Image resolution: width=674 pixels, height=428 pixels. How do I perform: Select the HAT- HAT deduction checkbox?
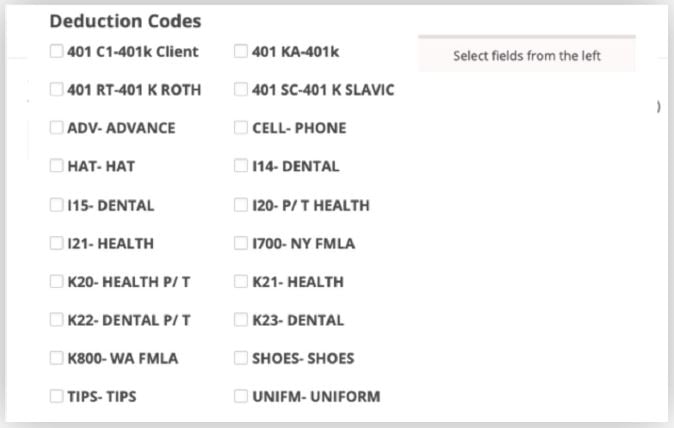click(x=57, y=166)
